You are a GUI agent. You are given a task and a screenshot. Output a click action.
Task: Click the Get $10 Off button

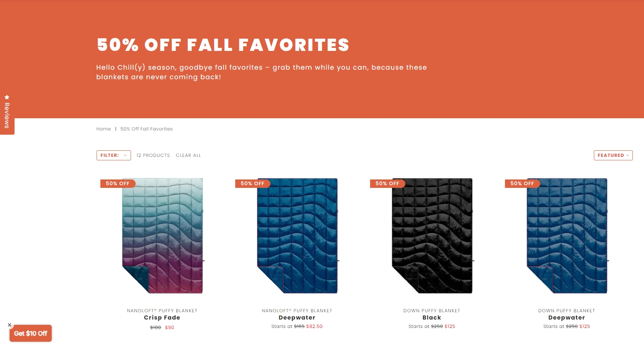click(x=31, y=333)
